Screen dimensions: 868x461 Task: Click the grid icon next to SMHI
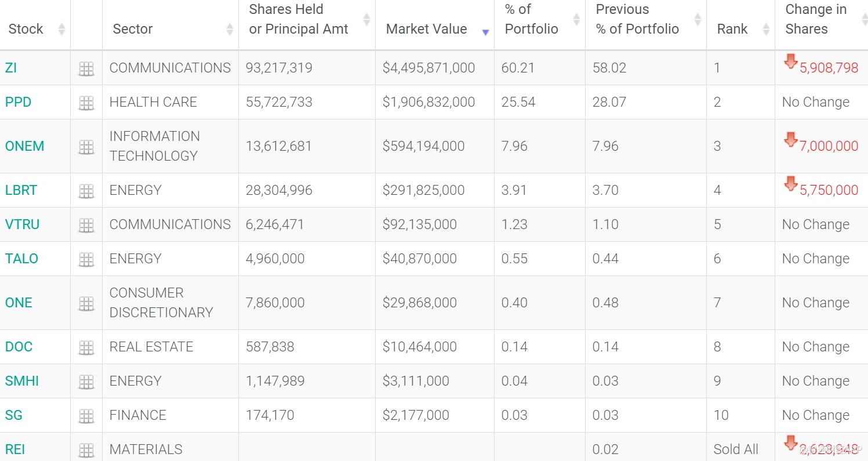(x=86, y=382)
